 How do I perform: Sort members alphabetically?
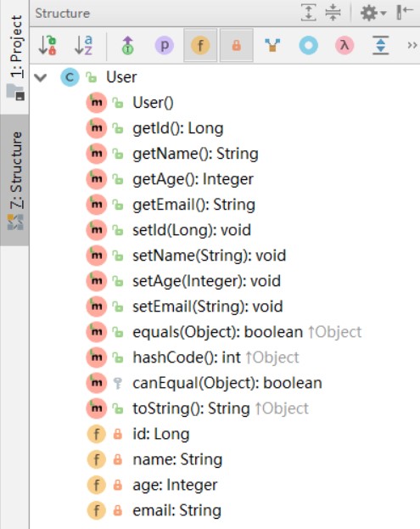point(83,45)
